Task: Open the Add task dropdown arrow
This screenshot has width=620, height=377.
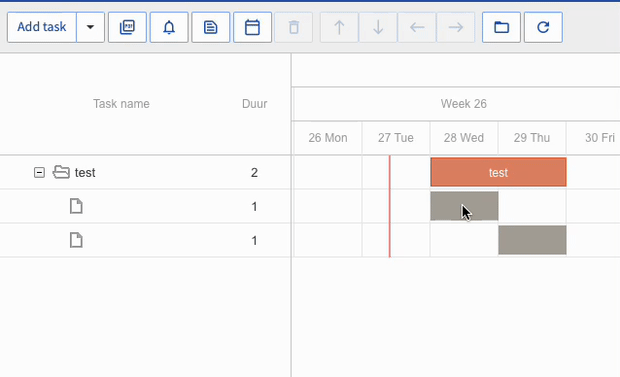Action: click(x=91, y=27)
